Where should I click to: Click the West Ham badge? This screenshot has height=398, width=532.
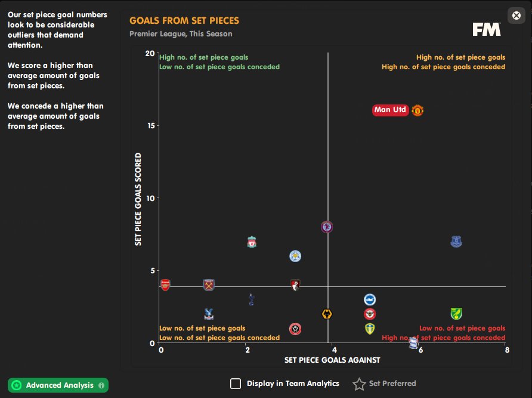coord(209,285)
